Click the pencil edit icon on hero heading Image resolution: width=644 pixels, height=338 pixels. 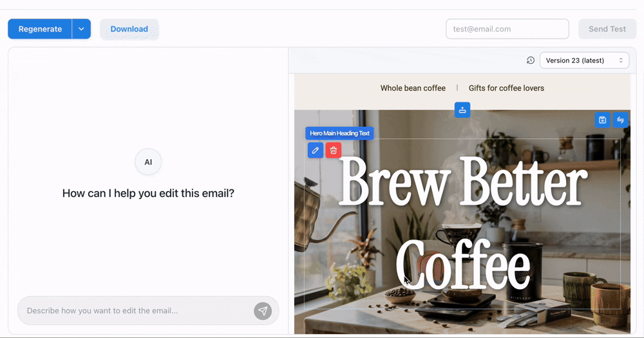pos(315,151)
